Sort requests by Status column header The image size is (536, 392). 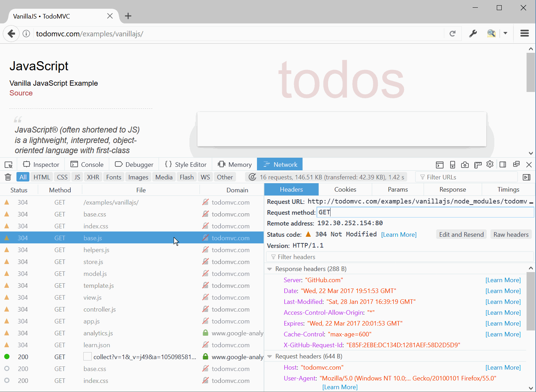coord(19,190)
